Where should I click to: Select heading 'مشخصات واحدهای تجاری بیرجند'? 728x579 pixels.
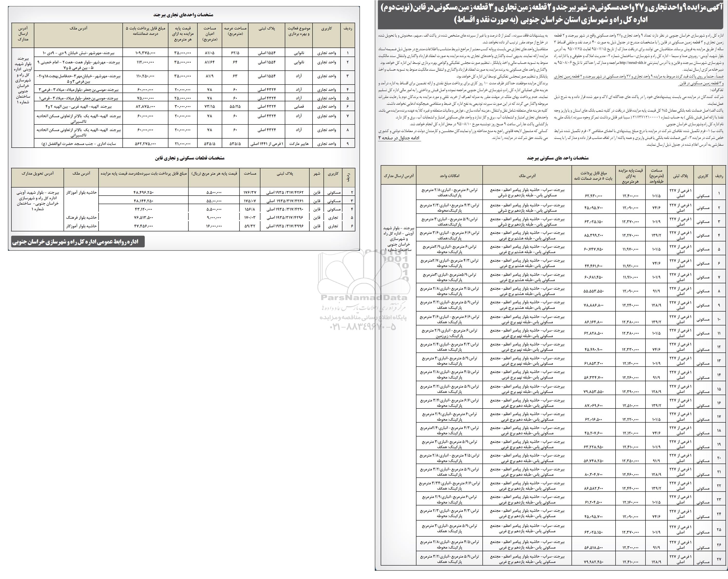click(183, 15)
